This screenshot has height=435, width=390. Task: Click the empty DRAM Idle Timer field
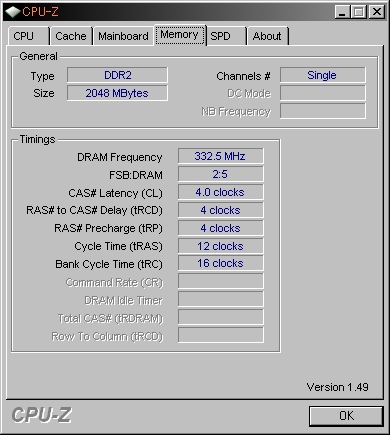coord(221,299)
